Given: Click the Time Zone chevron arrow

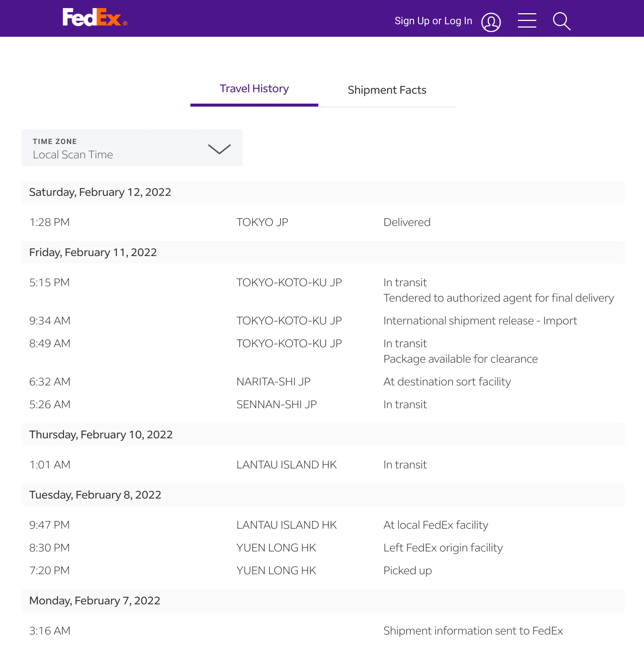Looking at the screenshot, I should pos(219,149).
